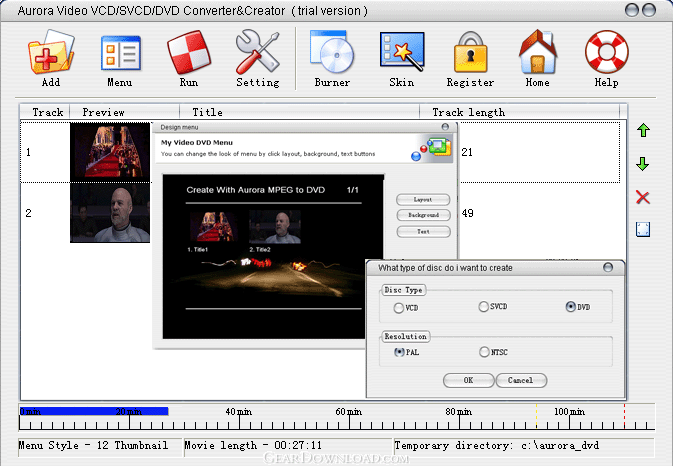Click track number 2 cell

point(28,213)
